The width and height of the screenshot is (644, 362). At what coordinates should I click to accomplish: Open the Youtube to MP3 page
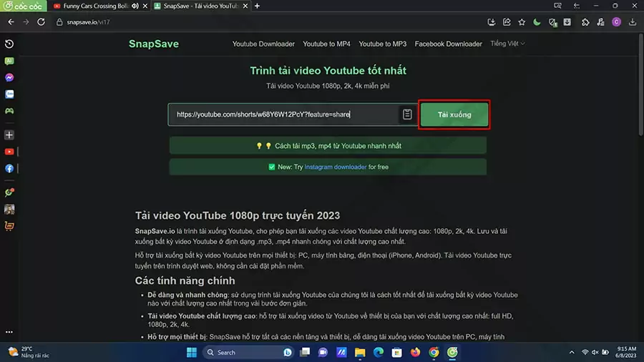pos(382,44)
